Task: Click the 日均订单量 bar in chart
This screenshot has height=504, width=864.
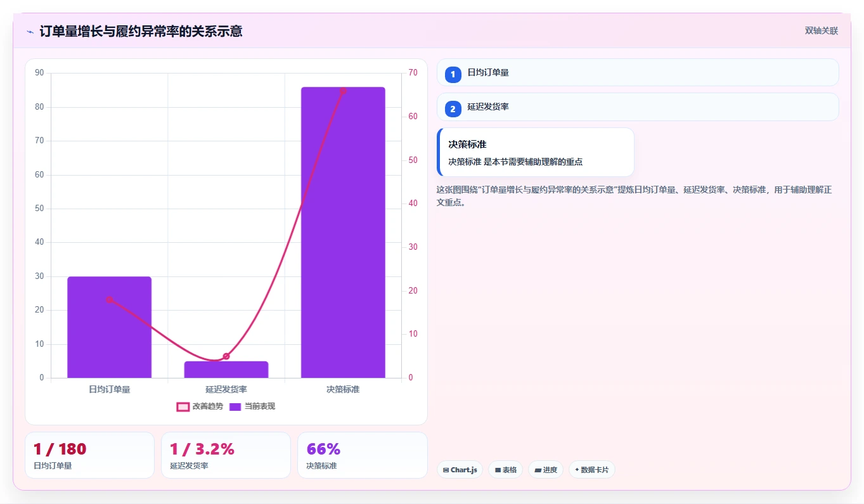Action: [109, 327]
